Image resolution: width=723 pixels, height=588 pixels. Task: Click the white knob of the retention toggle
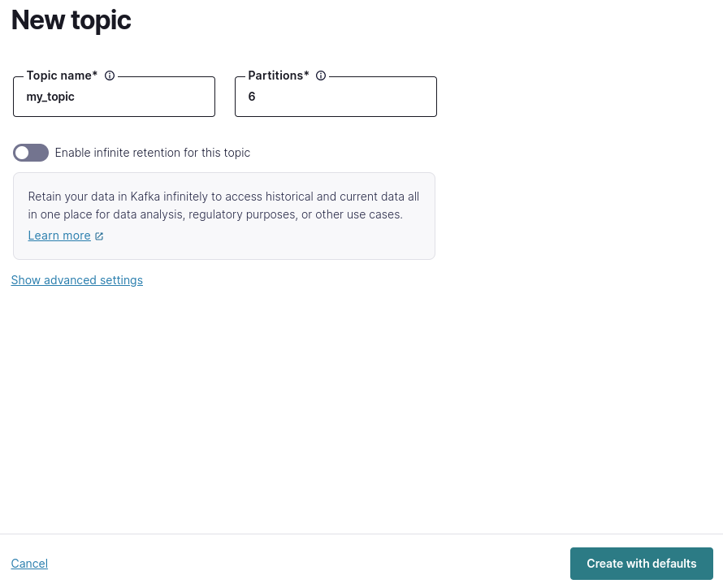[x=23, y=153]
